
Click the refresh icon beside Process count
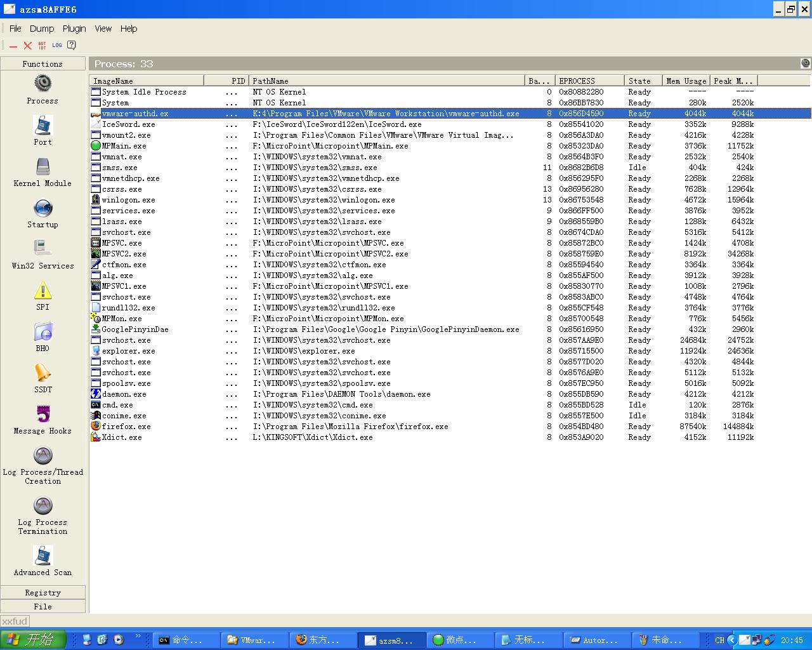pos(806,63)
